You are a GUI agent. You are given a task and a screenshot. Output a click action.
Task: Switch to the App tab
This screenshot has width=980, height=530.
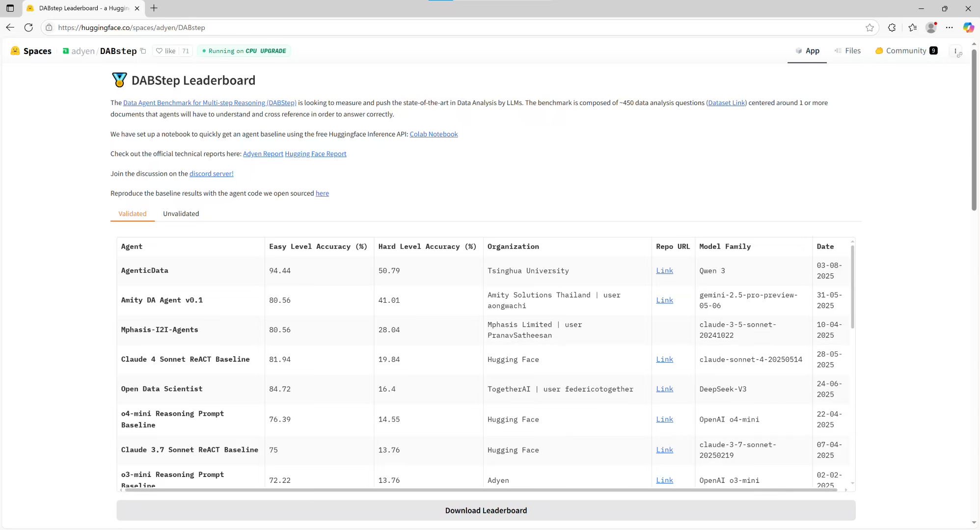pyautogui.click(x=807, y=51)
